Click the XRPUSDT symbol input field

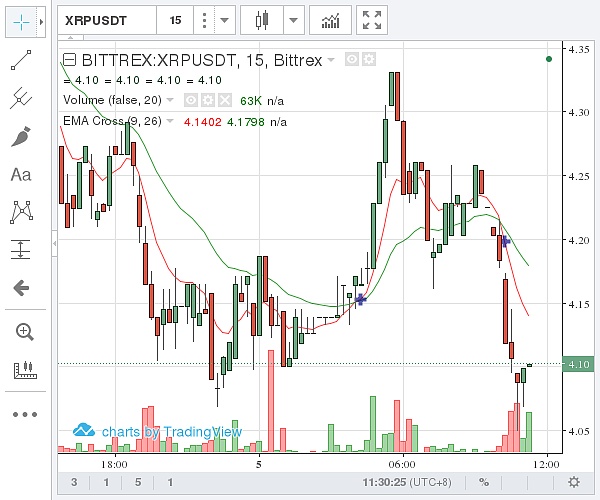[107, 20]
